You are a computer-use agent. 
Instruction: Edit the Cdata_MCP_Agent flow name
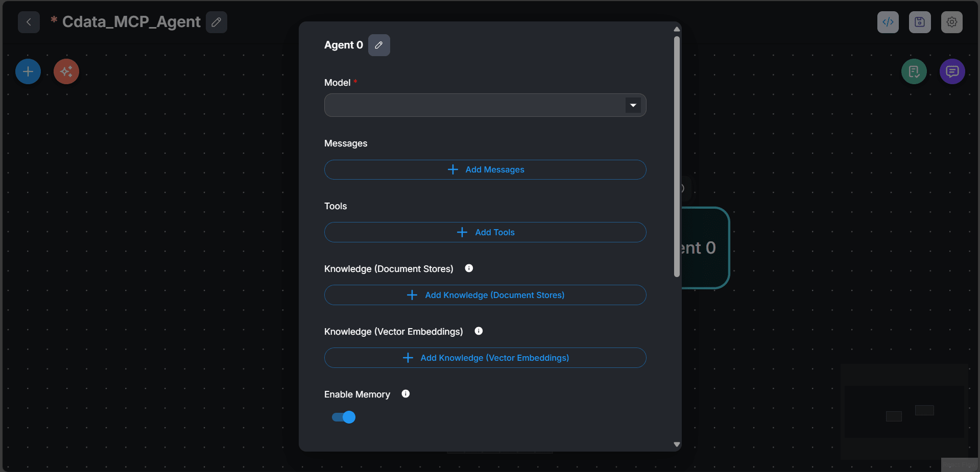(217, 22)
